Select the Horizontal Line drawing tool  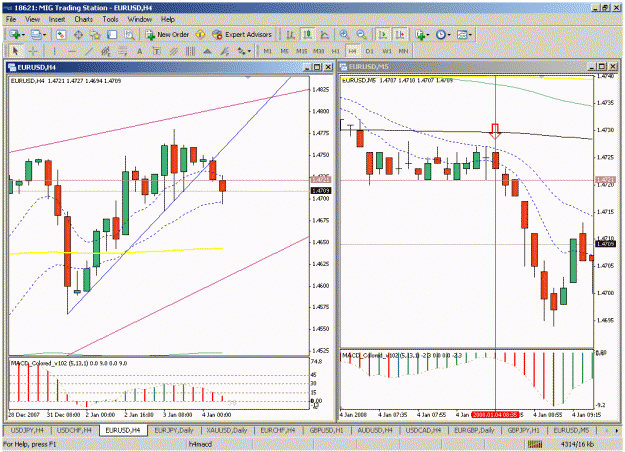(72, 51)
